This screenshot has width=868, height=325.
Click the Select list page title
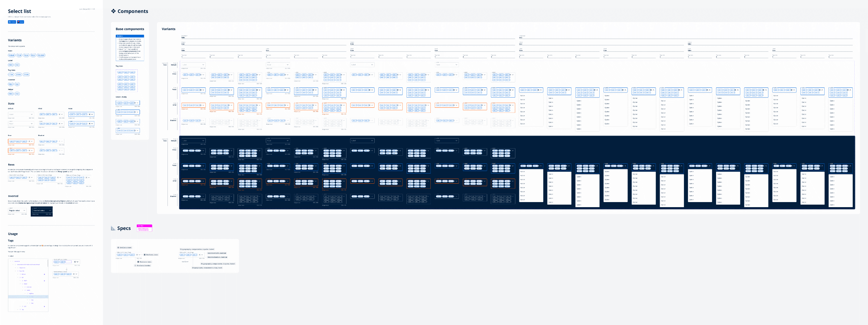pyautogui.click(x=20, y=11)
